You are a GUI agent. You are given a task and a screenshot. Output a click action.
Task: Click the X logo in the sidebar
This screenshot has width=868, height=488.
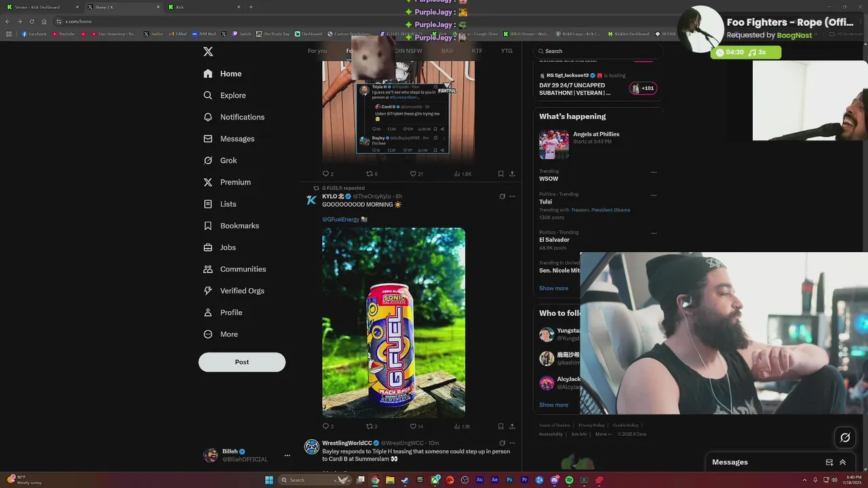pos(208,52)
